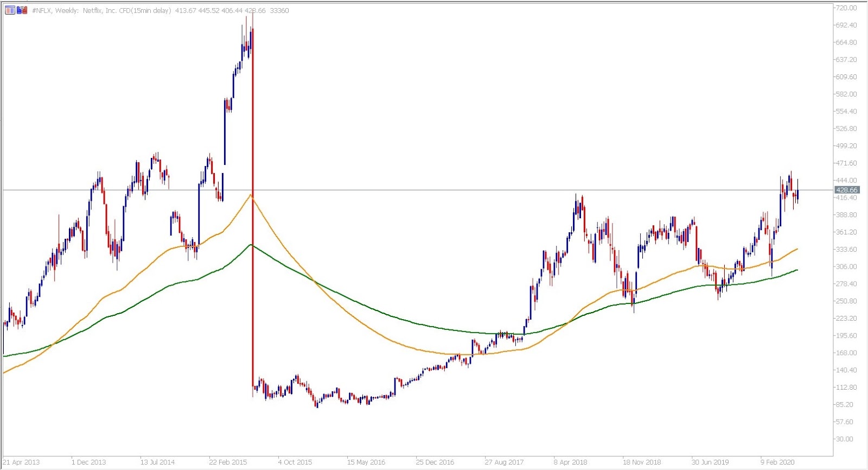Screen dimensions: 868x470
Task: Click the 333.60 price scale label
Action: [846, 250]
